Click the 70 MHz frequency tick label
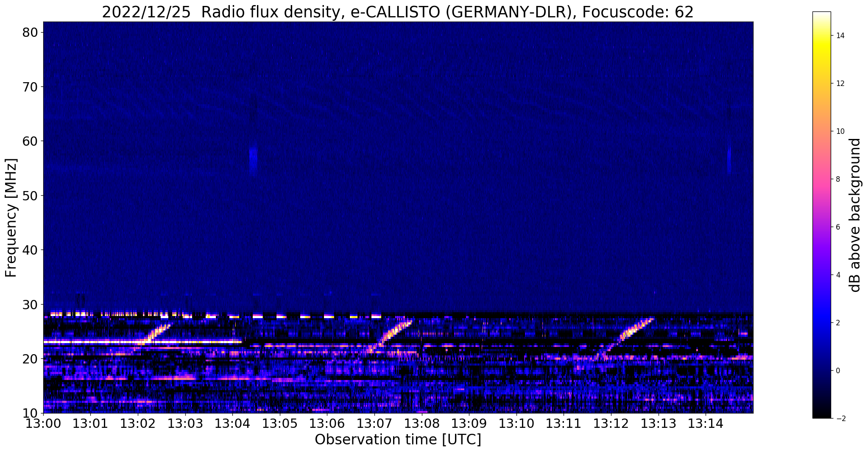The height and width of the screenshot is (452, 868). pyautogui.click(x=31, y=87)
